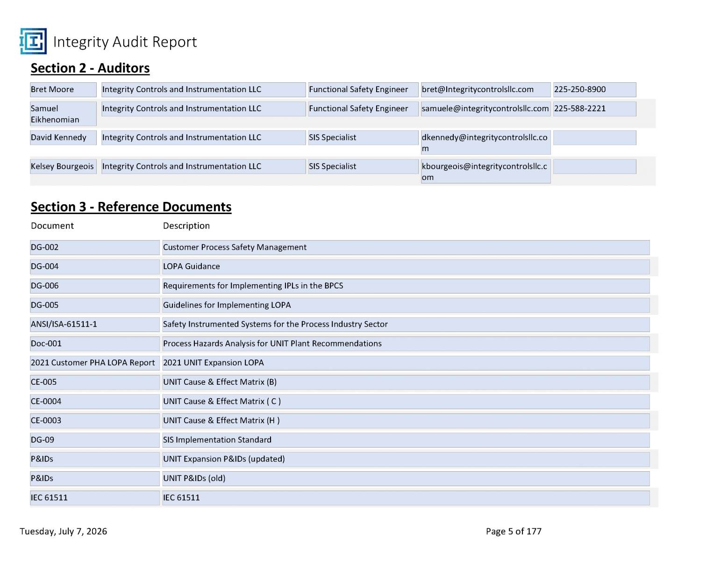
Task: Click the bret@Integritycontrolsllc.com email field
Action: 485,90
